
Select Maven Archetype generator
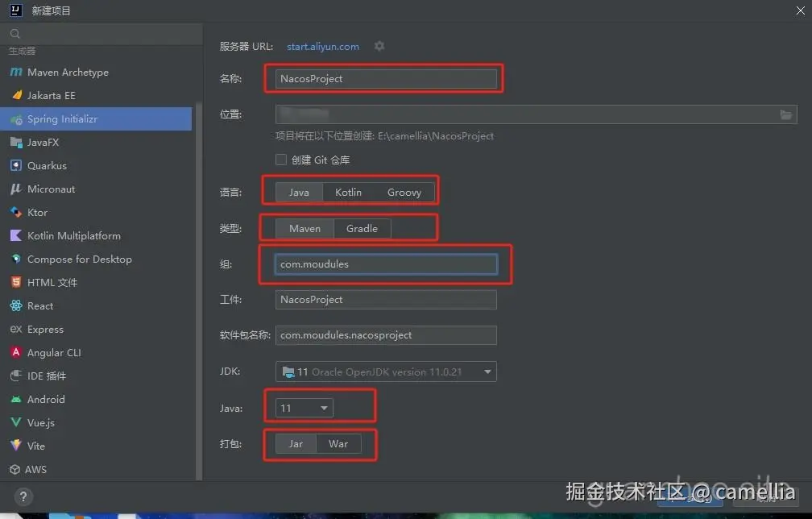pos(97,72)
